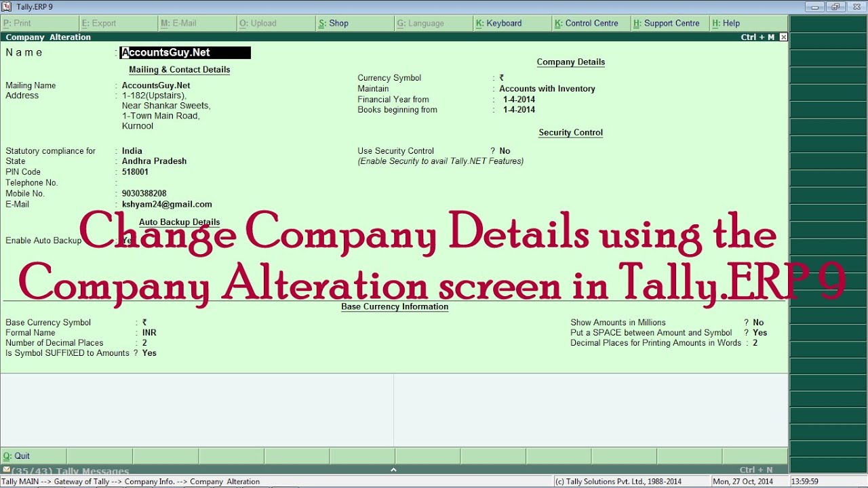Click the breadcrumb path in status bar
868x488 pixels.
point(131,482)
